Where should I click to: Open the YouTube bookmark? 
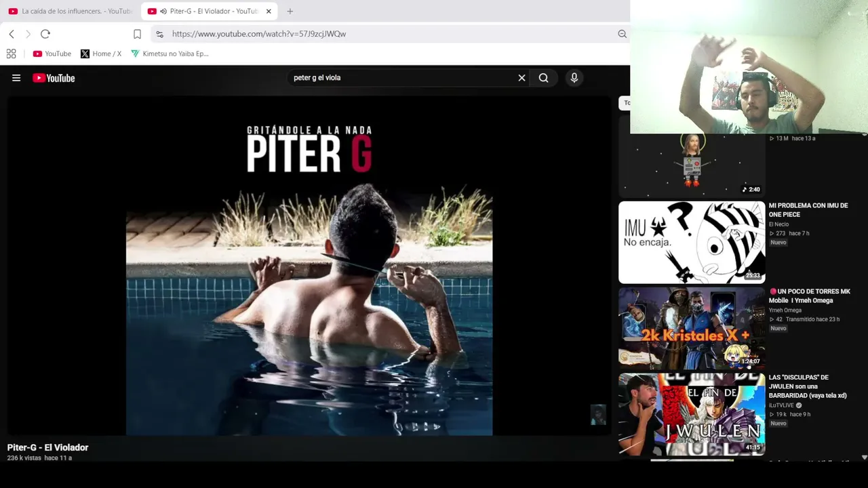coord(52,54)
